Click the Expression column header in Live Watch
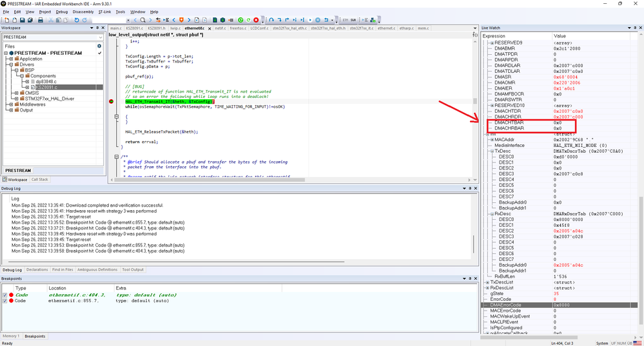The image size is (644, 346). [x=516, y=36]
